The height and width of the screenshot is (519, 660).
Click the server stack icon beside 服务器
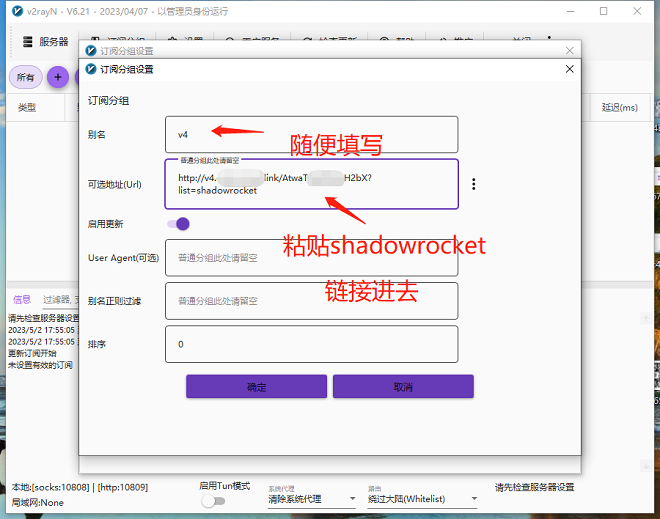click(28, 42)
